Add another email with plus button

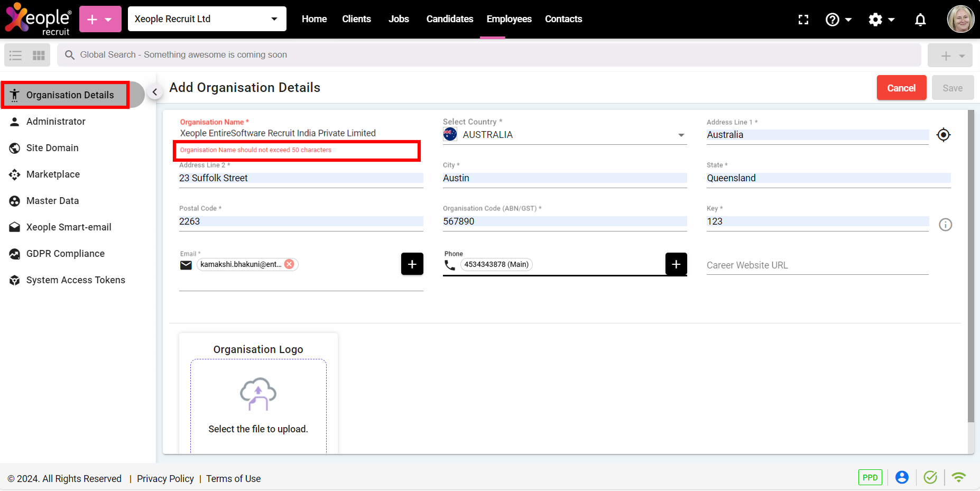click(x=412, y=264)
